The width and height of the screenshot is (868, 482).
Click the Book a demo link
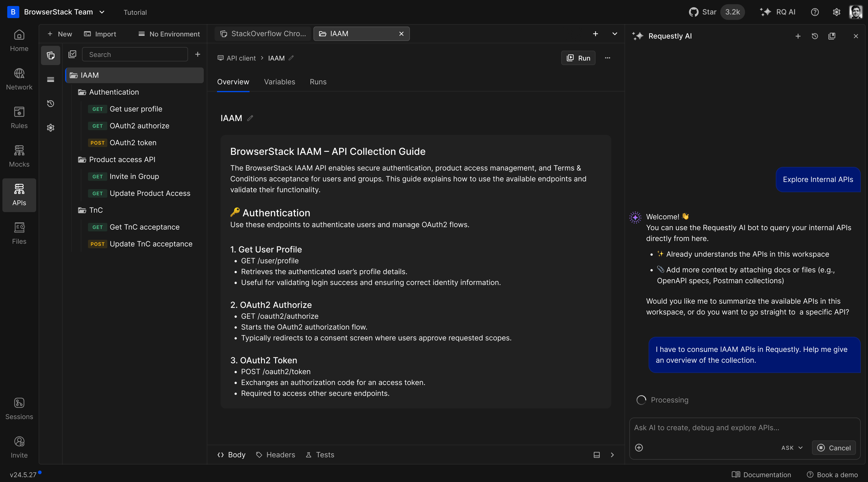click(832, 474)
